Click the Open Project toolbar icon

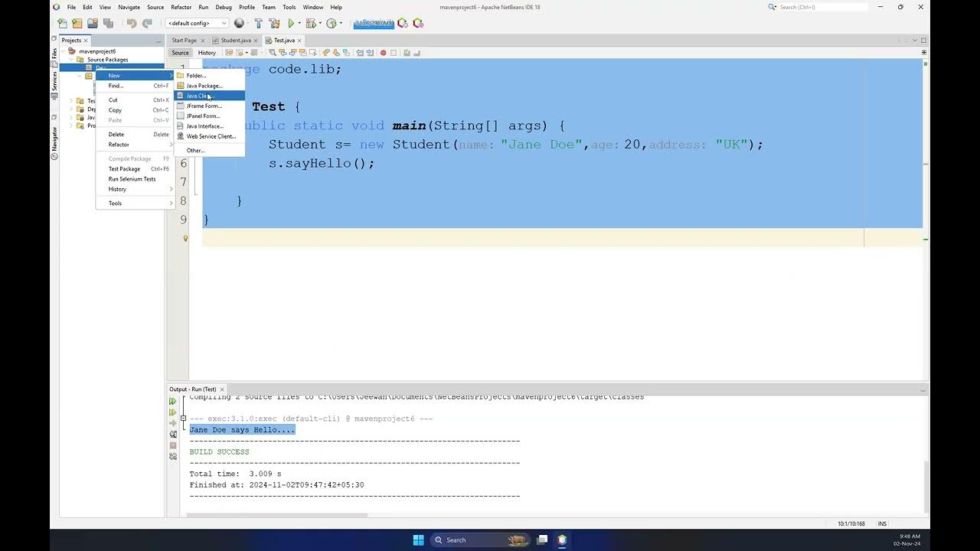click(92, 23)
